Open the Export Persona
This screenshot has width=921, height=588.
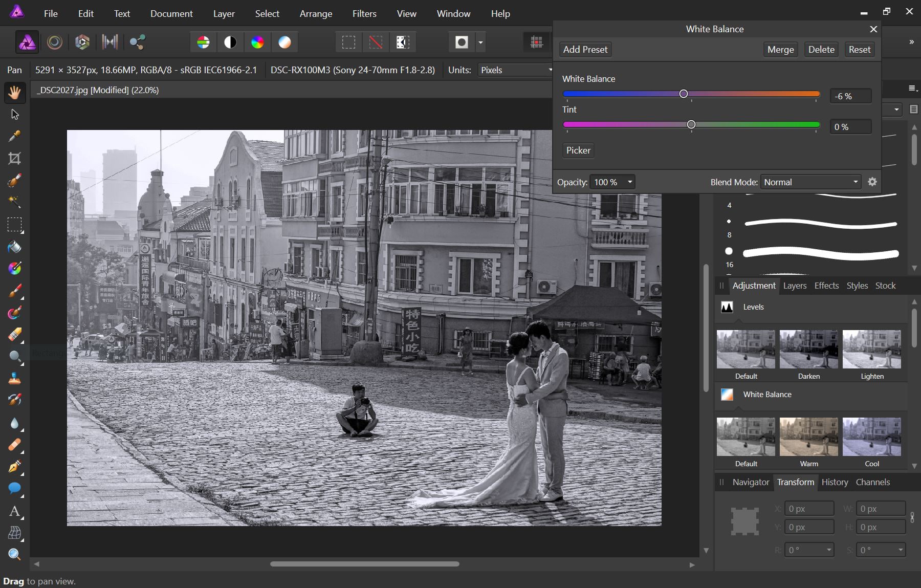(137, 42)
